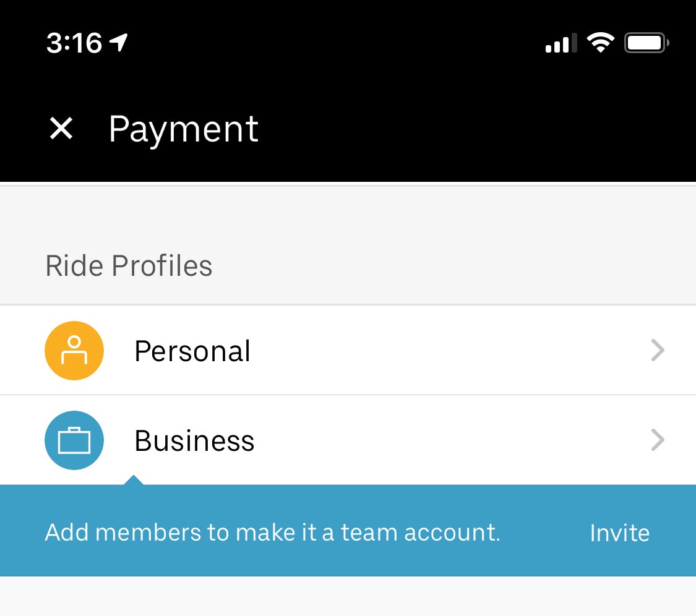Tap the 3:16 clock in status bar
This screenshot has width=696, height=616.
point(74,43)
